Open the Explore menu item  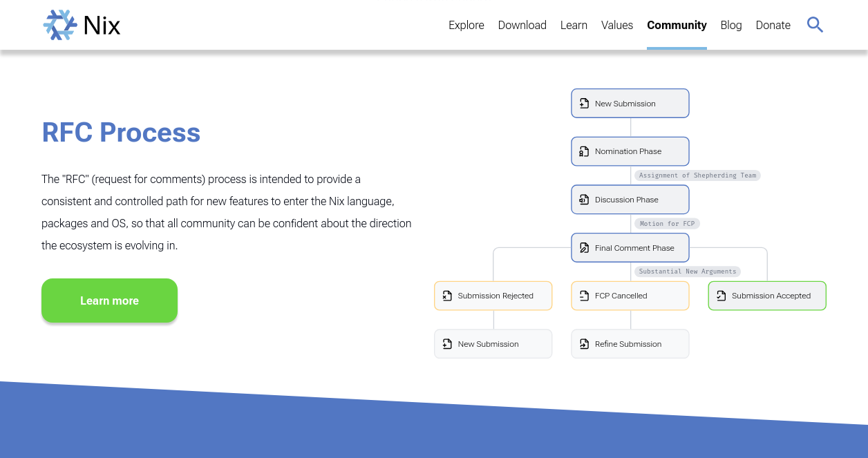466,25
